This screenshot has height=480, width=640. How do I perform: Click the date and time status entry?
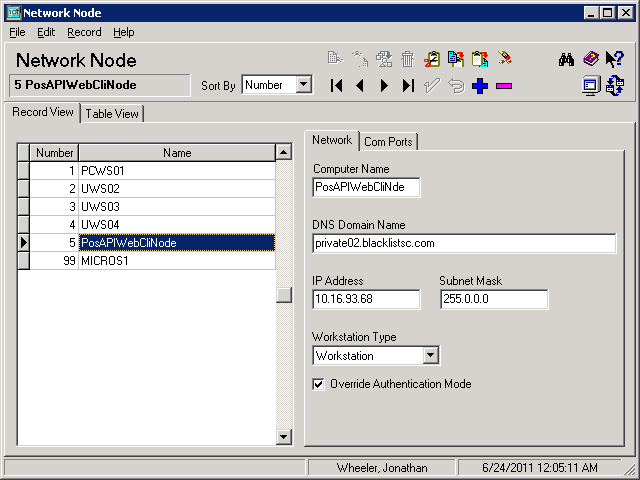540,467
